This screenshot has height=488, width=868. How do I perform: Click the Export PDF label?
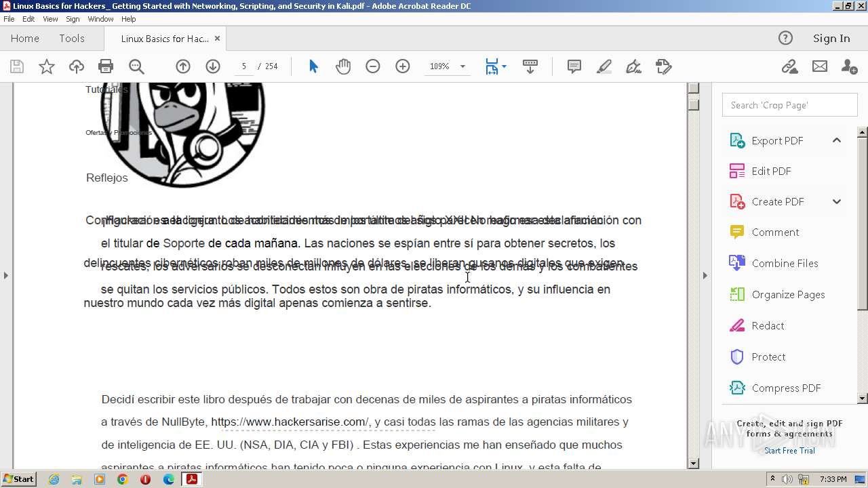[777, 140]
